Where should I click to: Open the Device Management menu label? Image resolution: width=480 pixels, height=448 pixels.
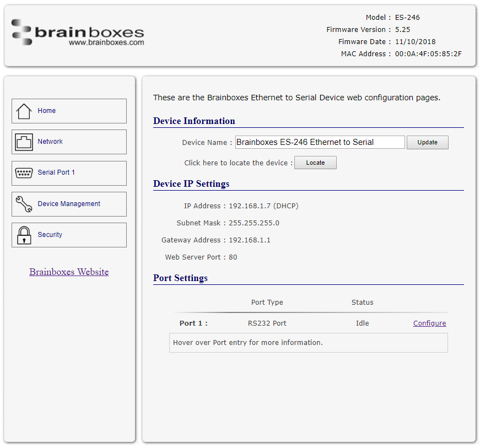[x=69, y=204]
